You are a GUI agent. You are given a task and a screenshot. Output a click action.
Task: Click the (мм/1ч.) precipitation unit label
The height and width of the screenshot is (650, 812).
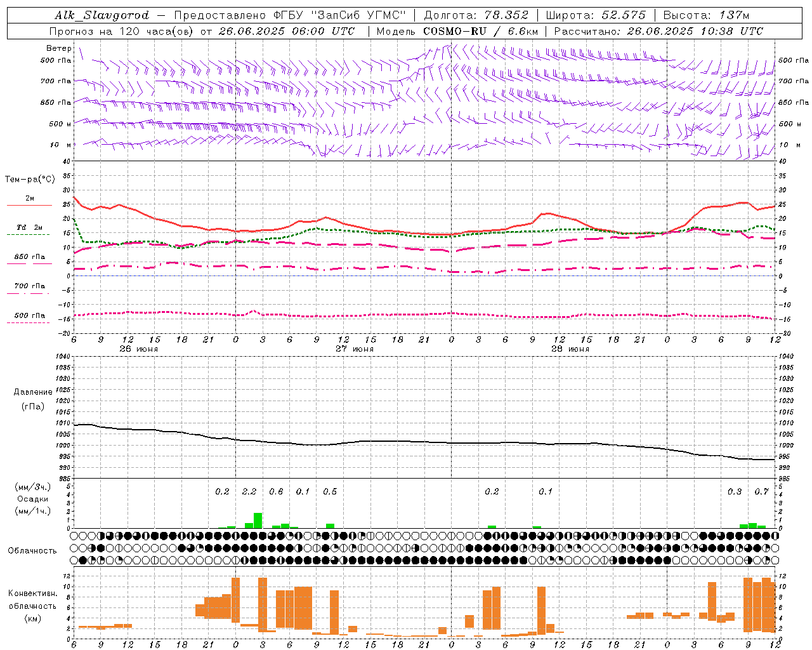pyautogui.click(x=33, y=511)
